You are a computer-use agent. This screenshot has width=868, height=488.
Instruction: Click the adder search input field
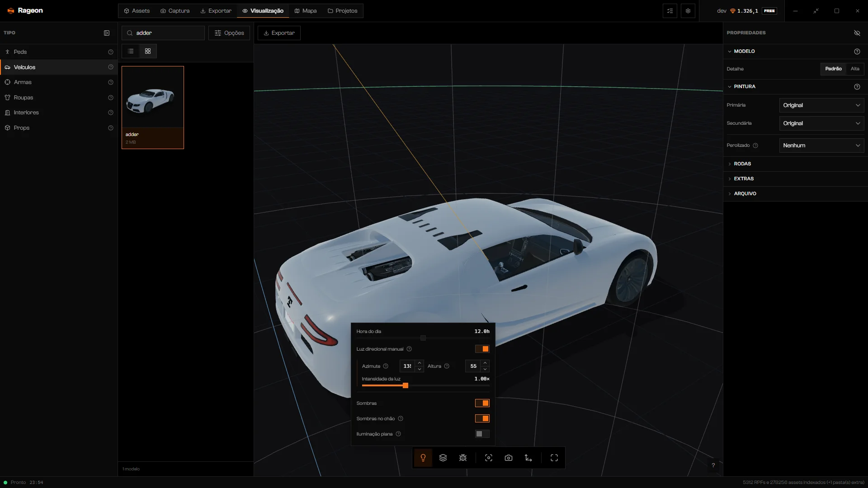(x=163, y=33)
